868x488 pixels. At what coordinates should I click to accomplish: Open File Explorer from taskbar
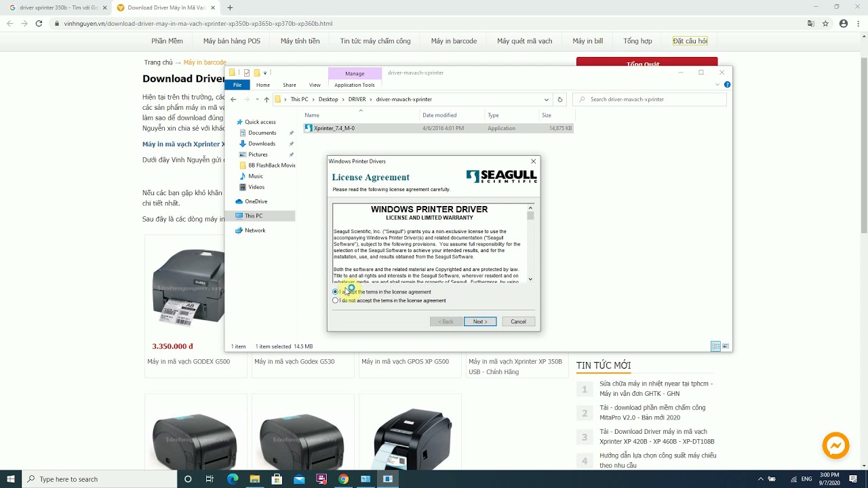click(255, 479)
